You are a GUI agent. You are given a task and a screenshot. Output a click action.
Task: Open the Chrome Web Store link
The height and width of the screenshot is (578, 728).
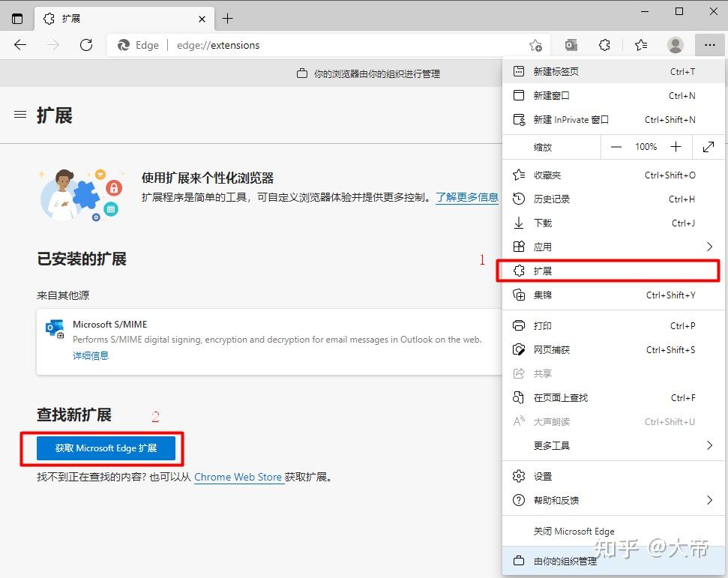point(238,478)
